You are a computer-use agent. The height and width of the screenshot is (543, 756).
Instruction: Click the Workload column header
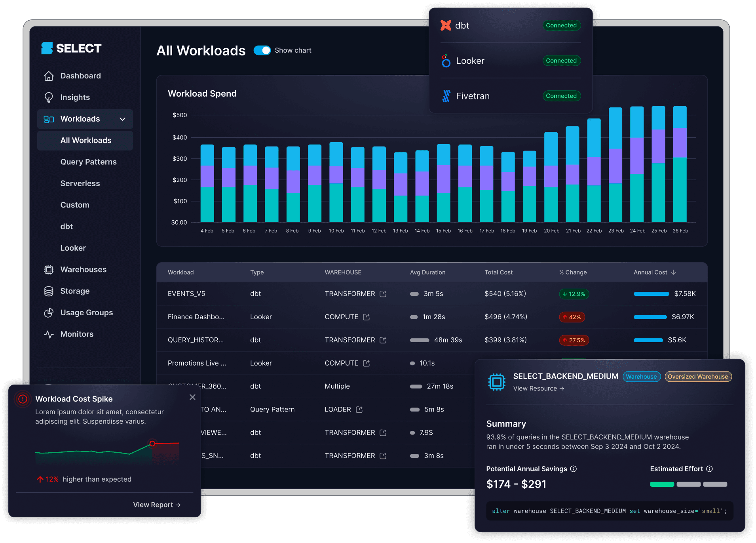180,272
